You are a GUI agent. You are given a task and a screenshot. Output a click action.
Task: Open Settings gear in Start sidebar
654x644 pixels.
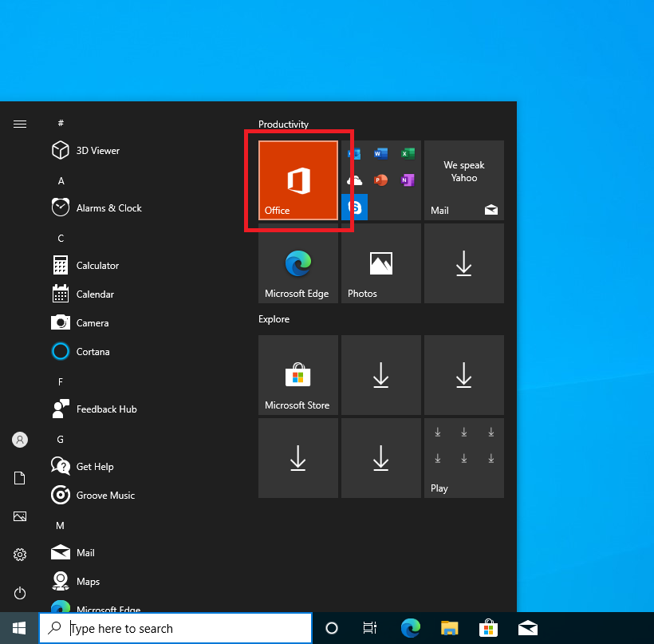20,555
